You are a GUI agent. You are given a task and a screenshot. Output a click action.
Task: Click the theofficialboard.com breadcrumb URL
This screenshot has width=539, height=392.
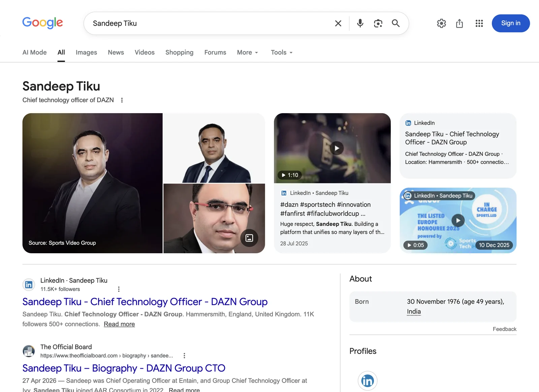(x=106, y=356)
